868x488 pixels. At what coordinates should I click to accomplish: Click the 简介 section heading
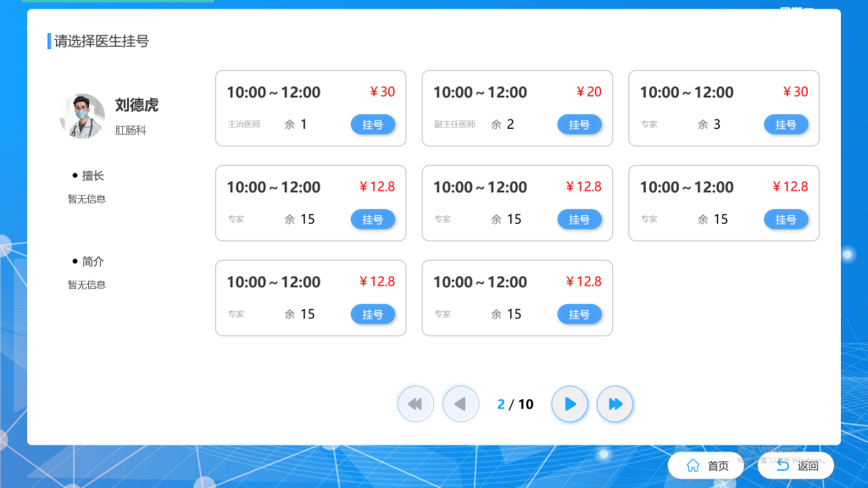coord(92,261)
